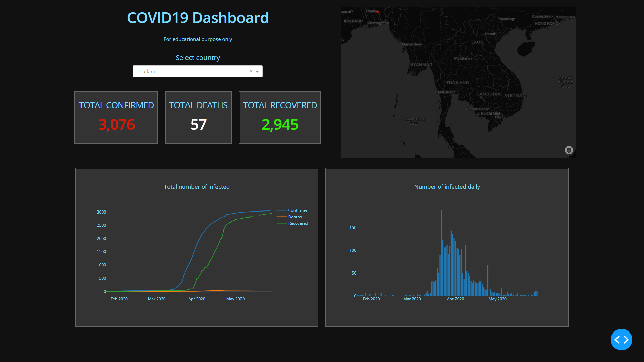
Task: Click the Total Deaths 57 card
Action: pos(198,117)
